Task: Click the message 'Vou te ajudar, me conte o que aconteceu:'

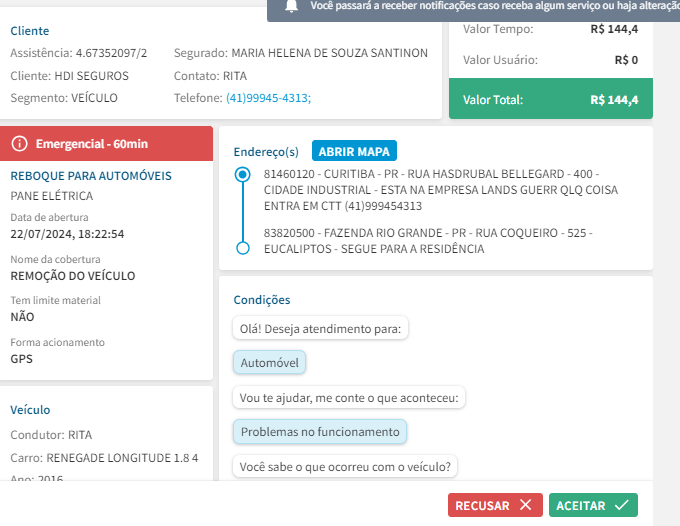Action: (349, 398)
